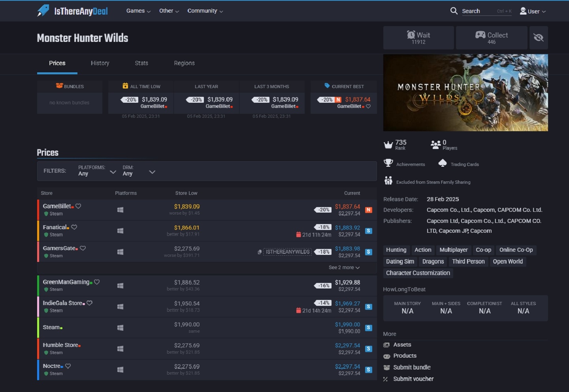Click the Wait alarm clock button
The height and width of the screenshot is (392, 569).
(x=418, y=38)
